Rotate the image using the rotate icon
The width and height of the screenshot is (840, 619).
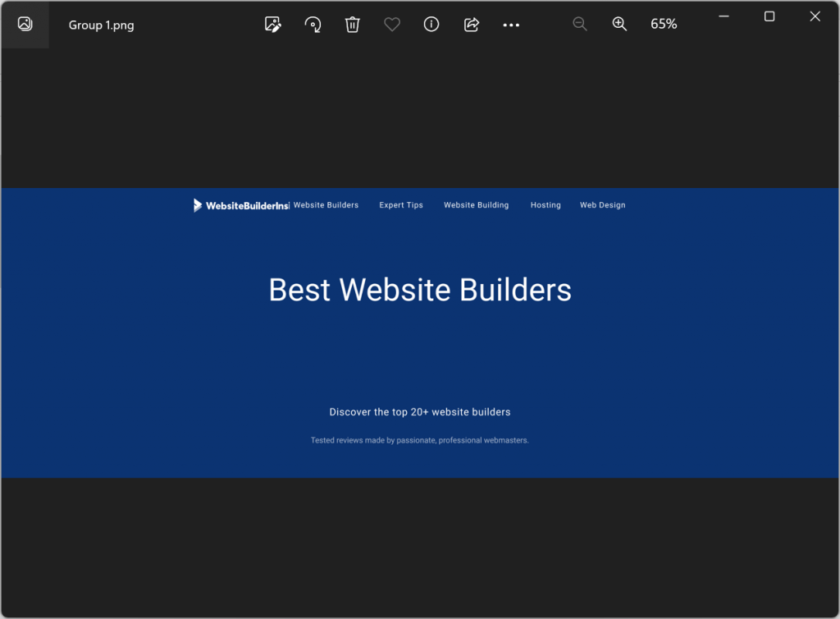point(313,25)
